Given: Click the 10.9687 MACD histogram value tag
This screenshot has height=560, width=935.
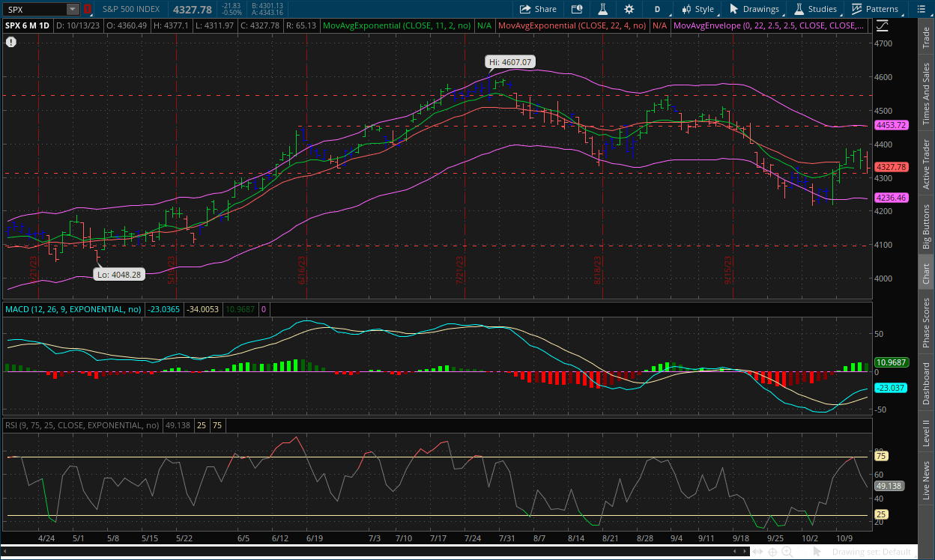Looking at the screenshot, I should pos(892,362).
